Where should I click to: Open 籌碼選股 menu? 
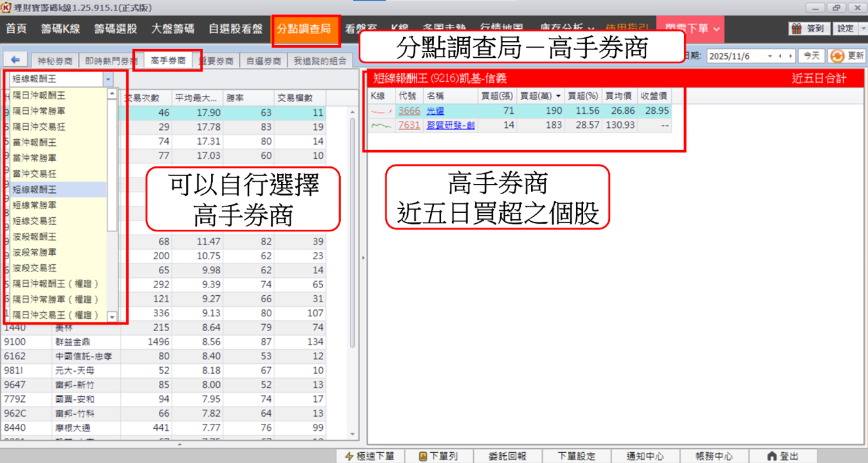click(115, 29)
